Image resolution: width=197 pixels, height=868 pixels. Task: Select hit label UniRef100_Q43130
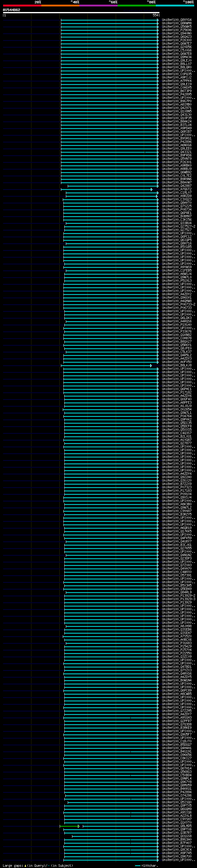pyautogui.click(x=176, y=115)
